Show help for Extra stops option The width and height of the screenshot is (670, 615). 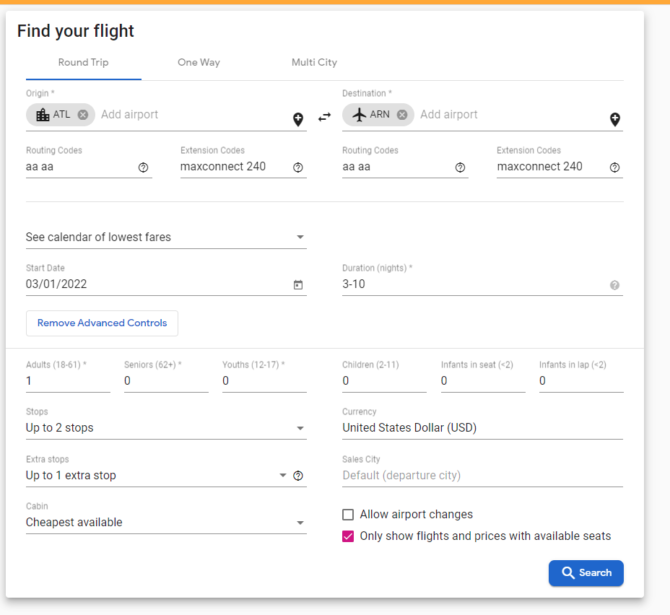[298, 476]
